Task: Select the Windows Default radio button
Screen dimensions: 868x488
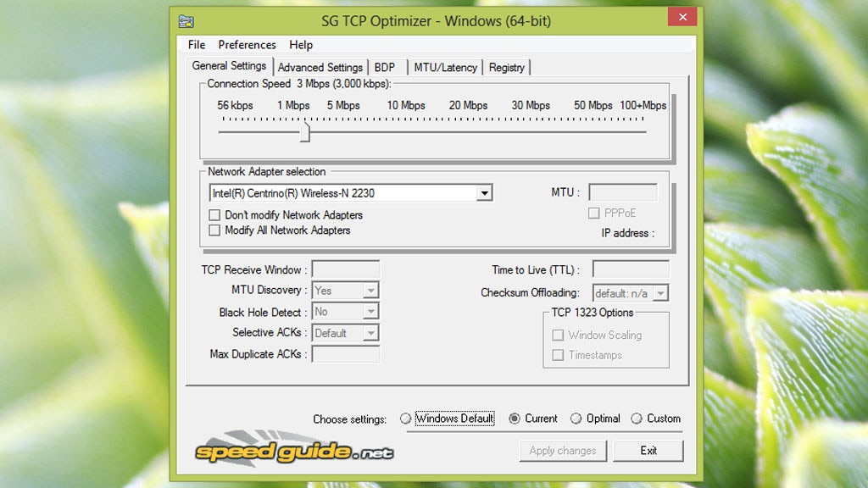Action: click(x=406, y=419)
